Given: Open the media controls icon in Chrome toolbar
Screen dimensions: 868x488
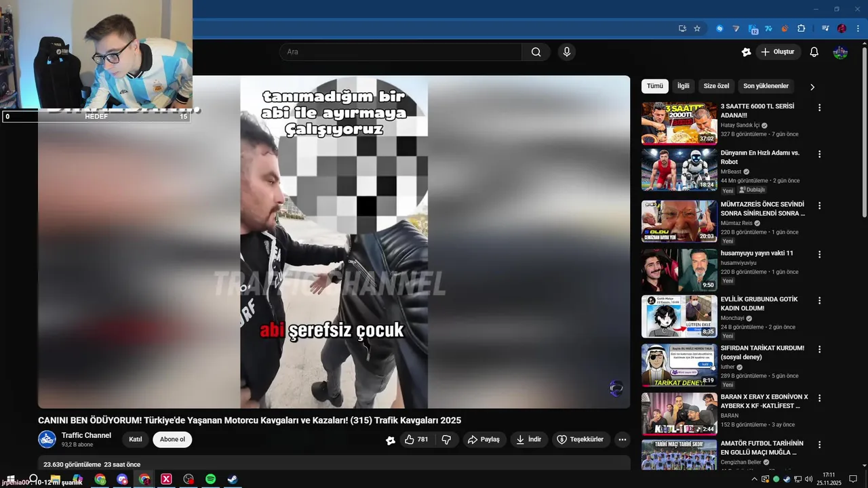Looking at the screenshot, I should (825, 28).
